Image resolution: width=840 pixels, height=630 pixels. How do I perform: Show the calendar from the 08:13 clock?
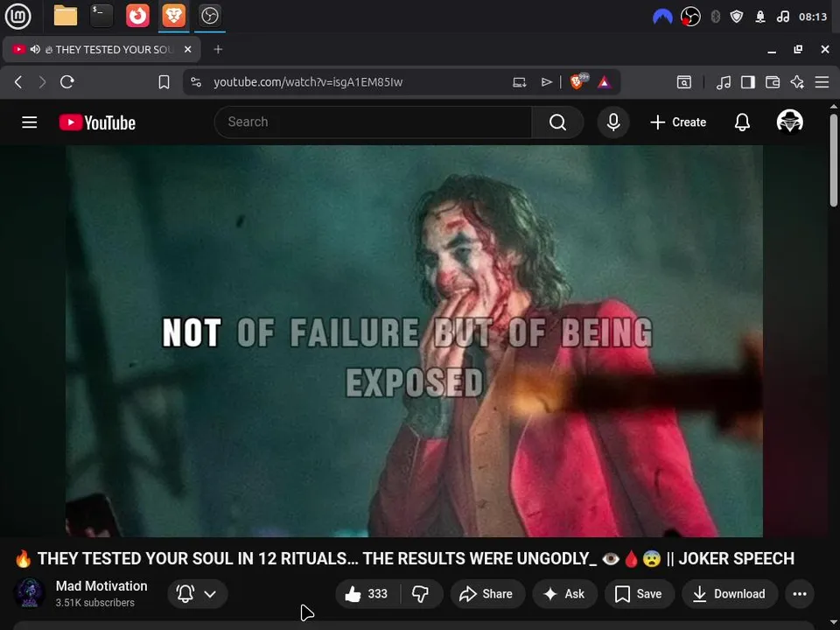coord(813,17)
